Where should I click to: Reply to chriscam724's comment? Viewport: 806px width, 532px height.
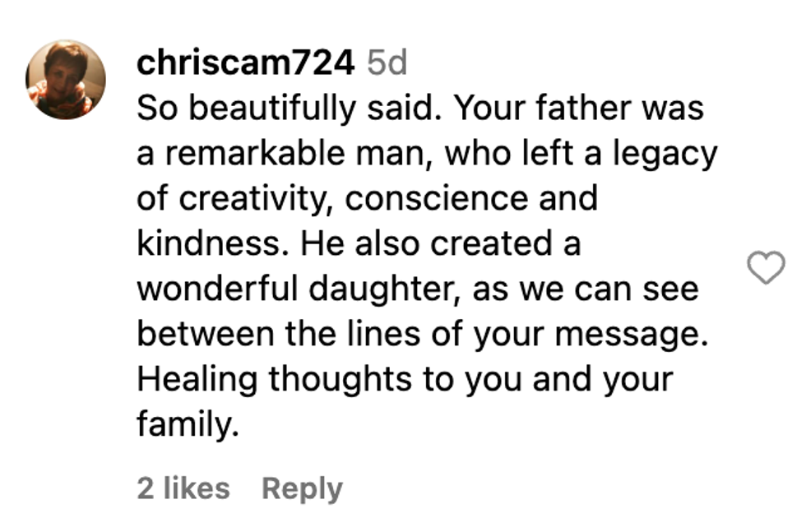coord(302,488)
